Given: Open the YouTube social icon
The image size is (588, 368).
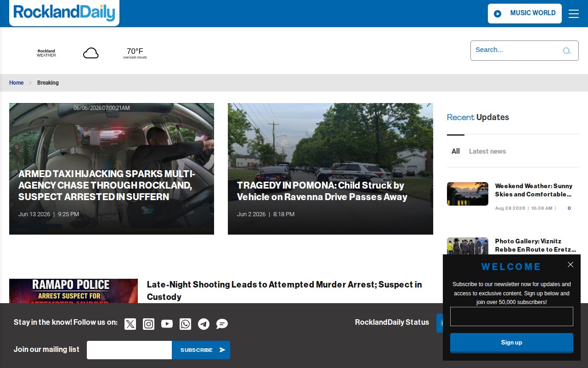Looking at the screenshot, I should tap(167, 324).
